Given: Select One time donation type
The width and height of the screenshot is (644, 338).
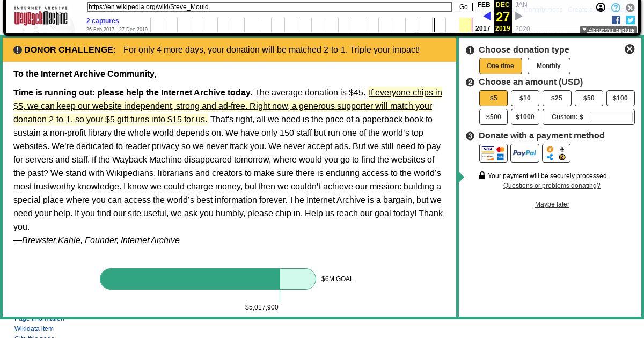Looking at the screenshot, I should tap(500, 66).
